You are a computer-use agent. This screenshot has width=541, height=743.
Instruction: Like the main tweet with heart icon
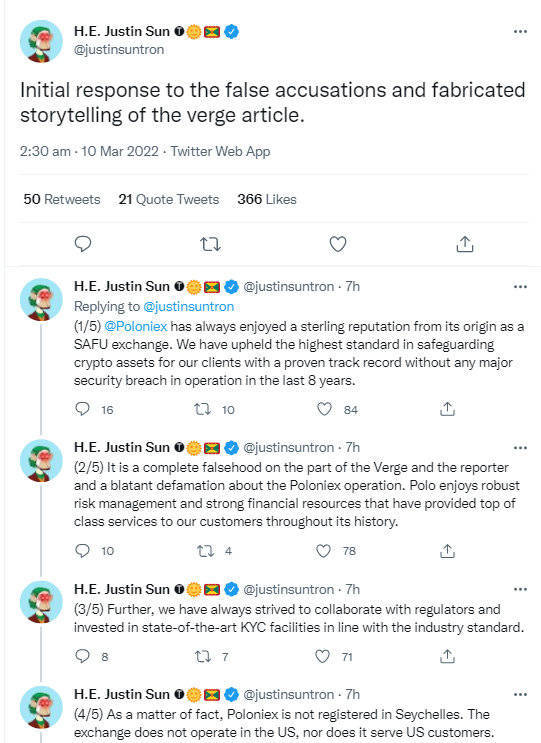click(x=338, y=244)
